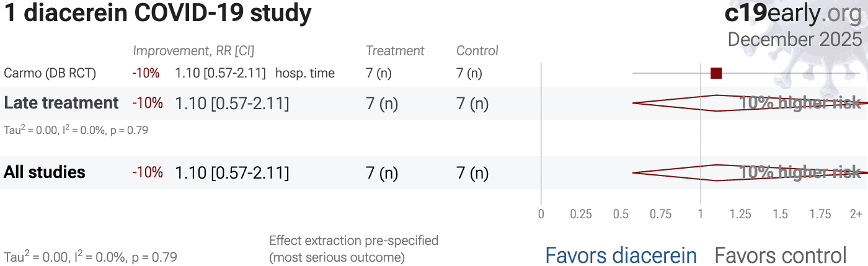
Task: Click the "Improvement, RR [CI]" column header
Action: tap(193, 51)
